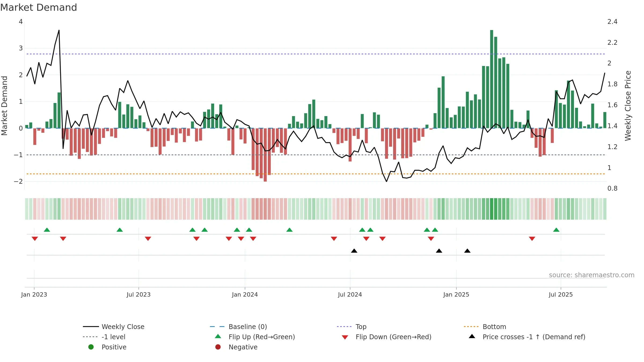
Task: Click the Jul 2024 x-axis label
Action: (350, 295)
